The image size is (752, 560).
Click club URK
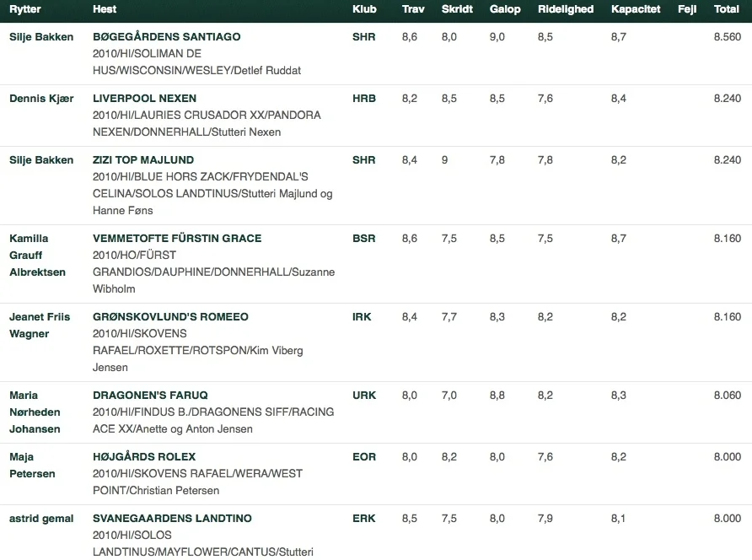pyautogui.click(x=364, y=396)
